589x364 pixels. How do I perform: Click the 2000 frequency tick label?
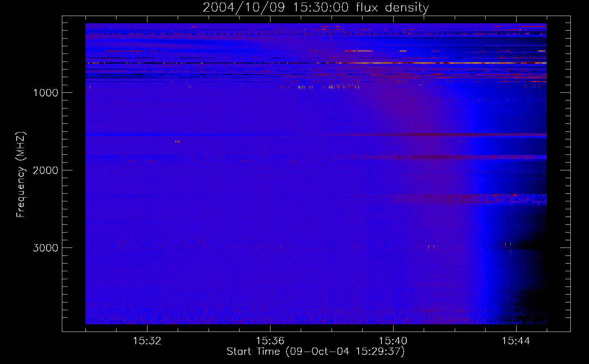(46, 170)
